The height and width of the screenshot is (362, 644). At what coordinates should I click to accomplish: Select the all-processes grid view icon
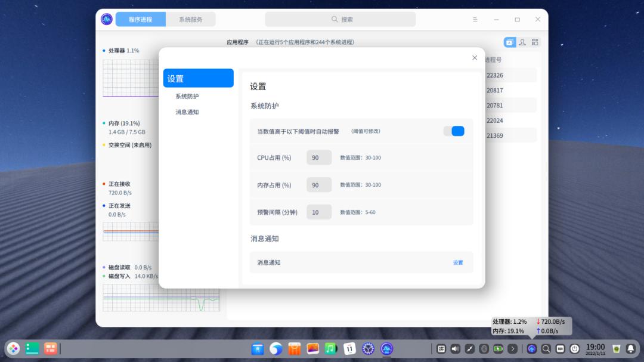534,42
